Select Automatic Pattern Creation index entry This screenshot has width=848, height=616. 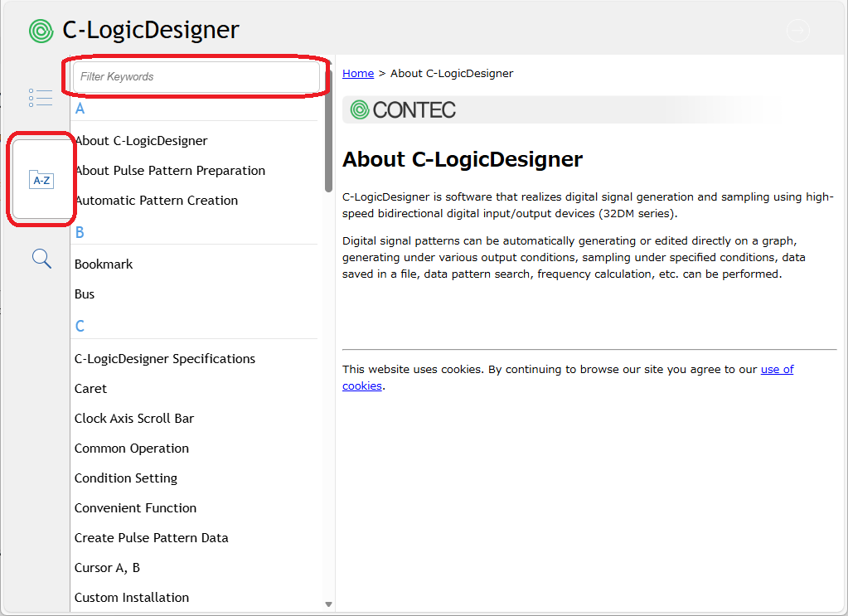point(157,200)
